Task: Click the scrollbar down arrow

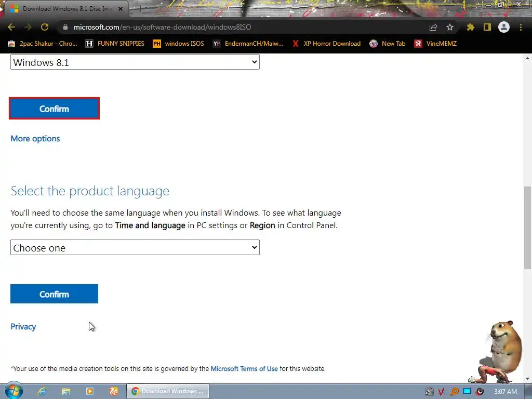Action: coord(528,379)
